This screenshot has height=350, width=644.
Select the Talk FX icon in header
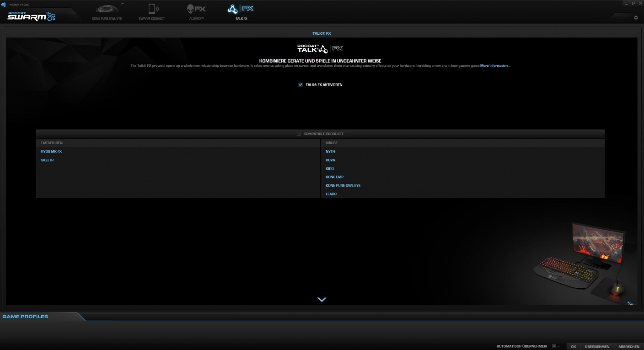(x=241, y=9)
